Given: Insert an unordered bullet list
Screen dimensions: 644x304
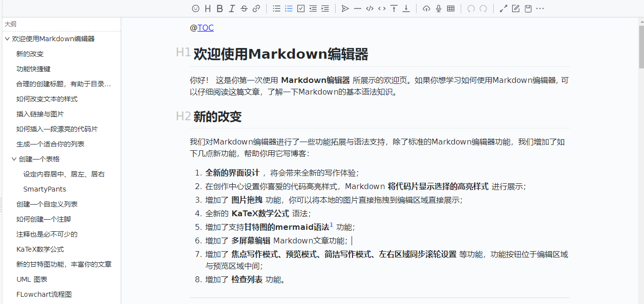Looking at the screenshot, I should coord(276,8).
